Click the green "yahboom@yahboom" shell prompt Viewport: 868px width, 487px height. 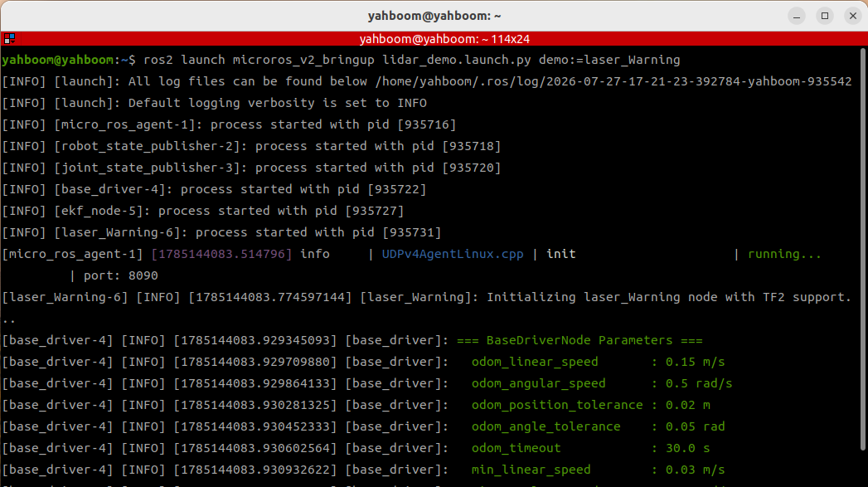[57, 60]
